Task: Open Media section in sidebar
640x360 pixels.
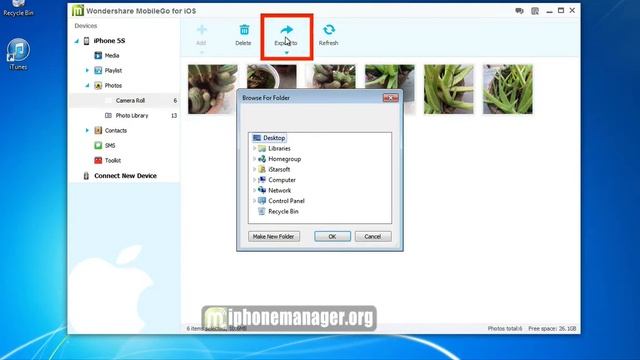Action: tap(112, 56)
